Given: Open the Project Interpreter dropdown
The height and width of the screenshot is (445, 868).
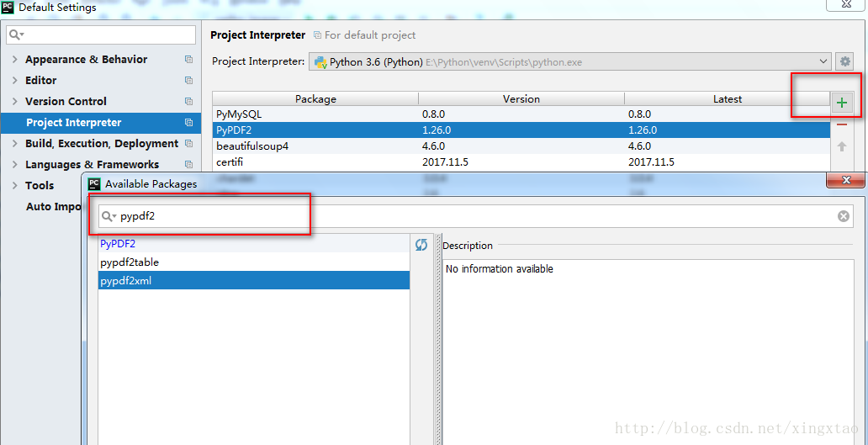Looking at the screenshot, I should 823,61.
